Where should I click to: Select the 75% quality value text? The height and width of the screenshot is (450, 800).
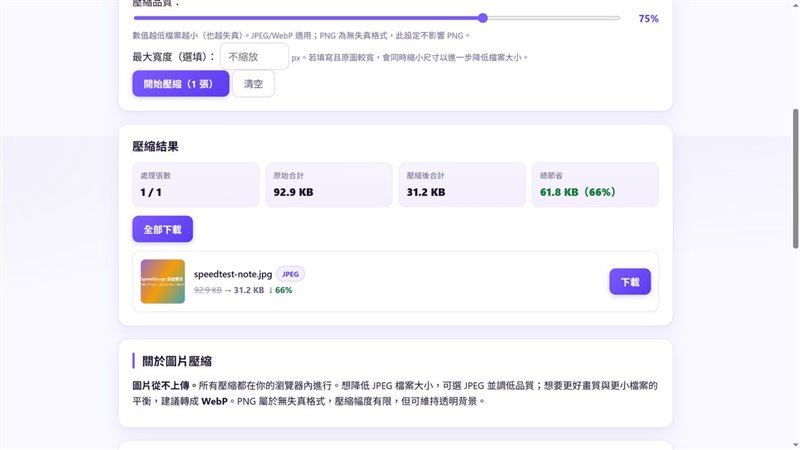click(648, 19)
